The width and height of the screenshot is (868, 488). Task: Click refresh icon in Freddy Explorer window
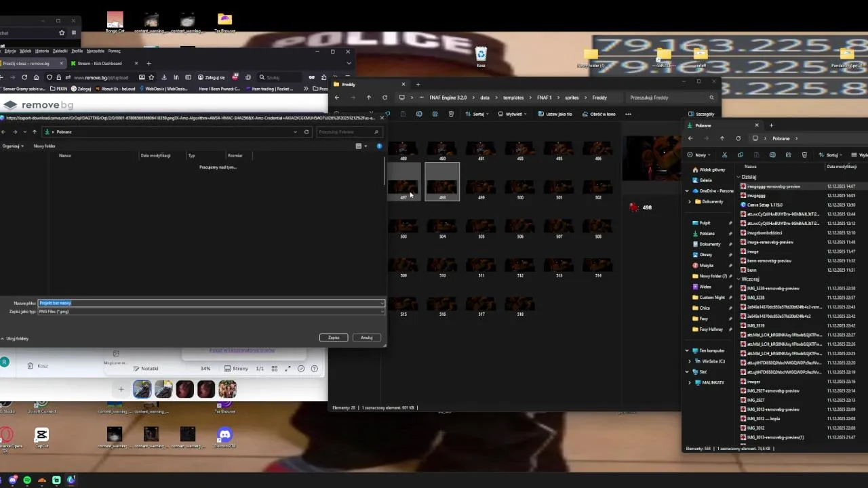(x=384, y=98)
